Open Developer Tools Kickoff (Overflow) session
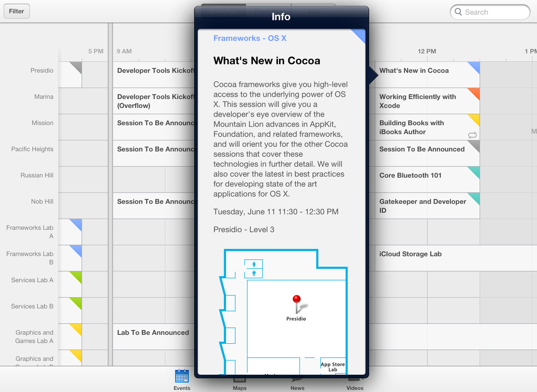 click(154, 101)
